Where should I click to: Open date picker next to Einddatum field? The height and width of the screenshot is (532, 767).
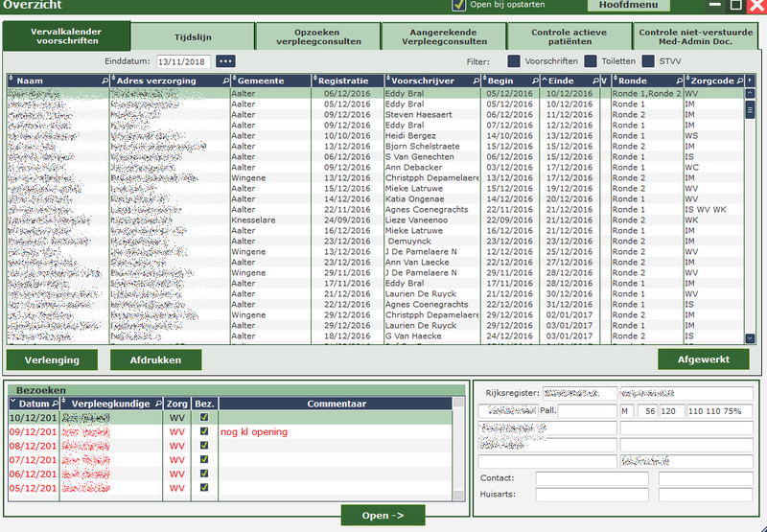point(225,61)
